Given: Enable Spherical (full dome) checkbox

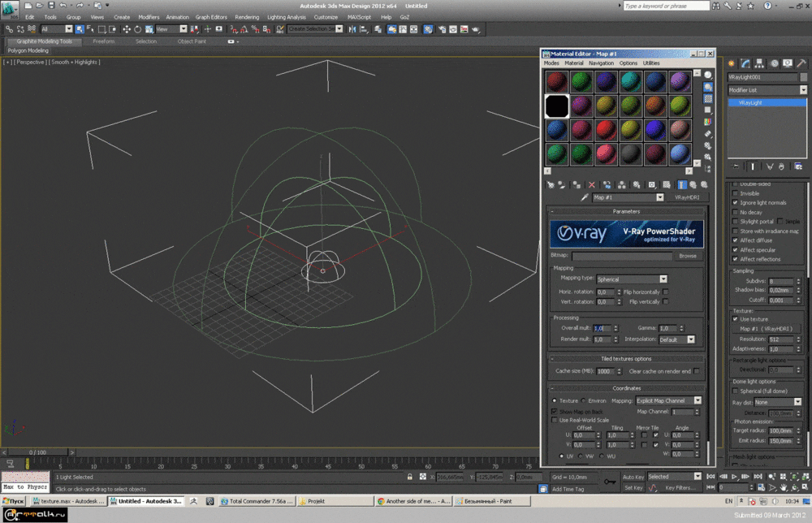Looking at the screenshot, I should pyautogui.click(x=735, y=391).
